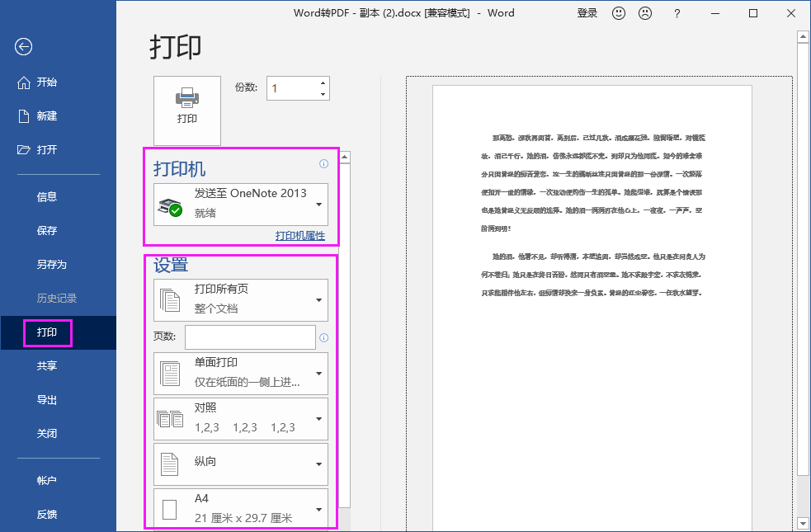The width and height of the screenshot is (811, 532).
Task: Click the smiley feedback icon in title bar
Action: tap(618, 13)
